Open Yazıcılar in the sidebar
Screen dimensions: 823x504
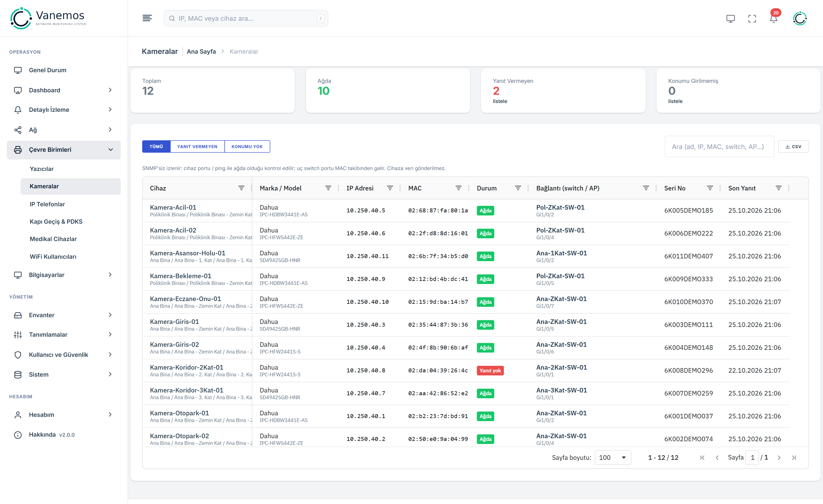point(70,169)
